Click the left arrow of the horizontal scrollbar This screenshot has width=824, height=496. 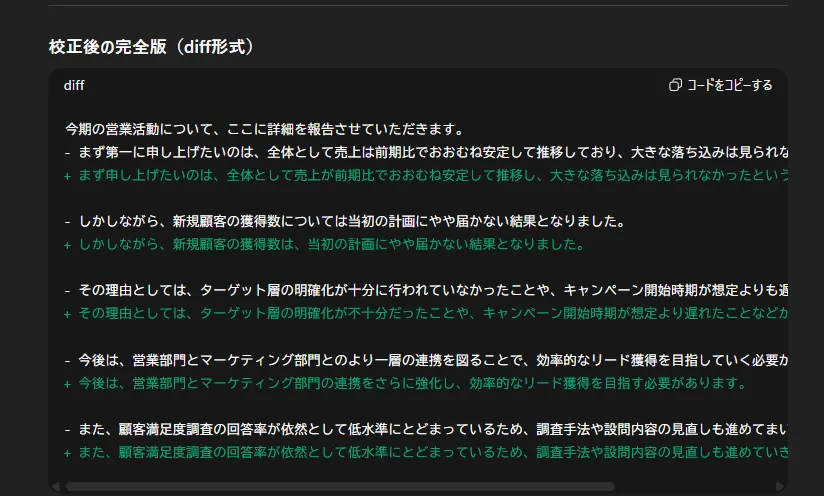tap(57, 487)
